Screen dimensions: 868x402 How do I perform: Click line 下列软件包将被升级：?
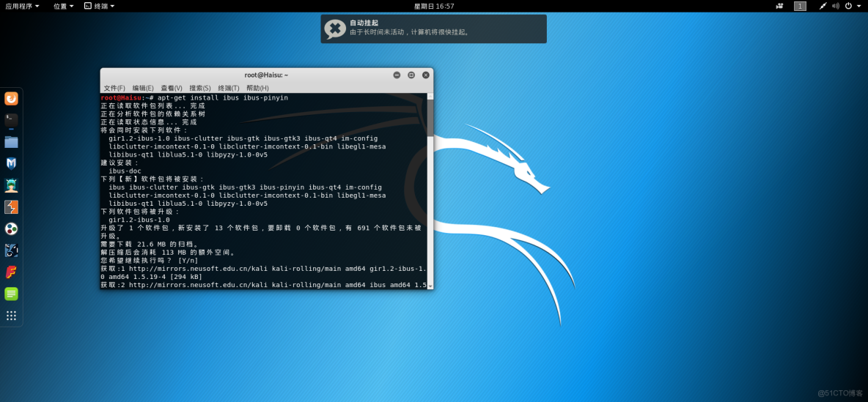[141, 212]
